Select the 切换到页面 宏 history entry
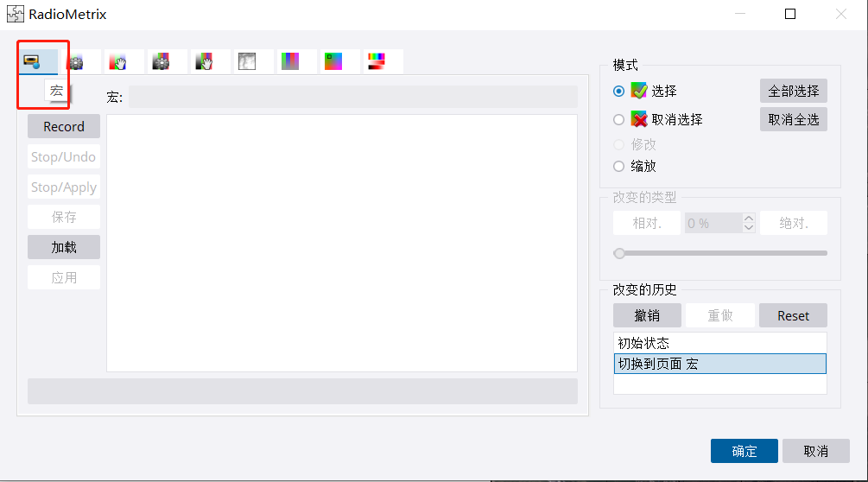Image resolution: width=868 pixels, height=482 pixels. [x=658, y=364]
